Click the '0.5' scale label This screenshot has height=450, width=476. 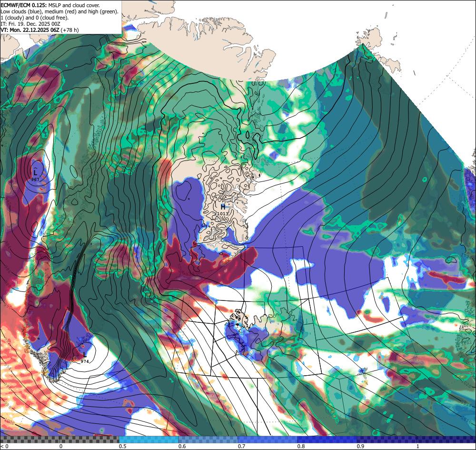123,446
